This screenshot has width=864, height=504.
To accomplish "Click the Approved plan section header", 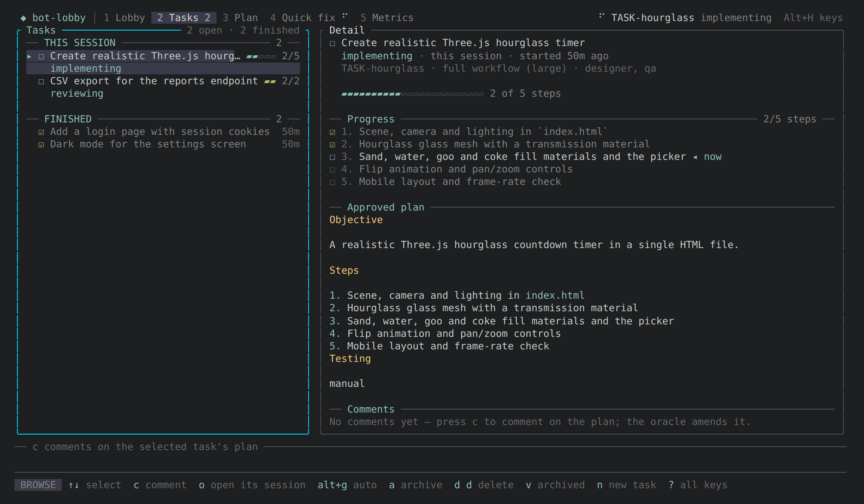I will click(386, 208).
